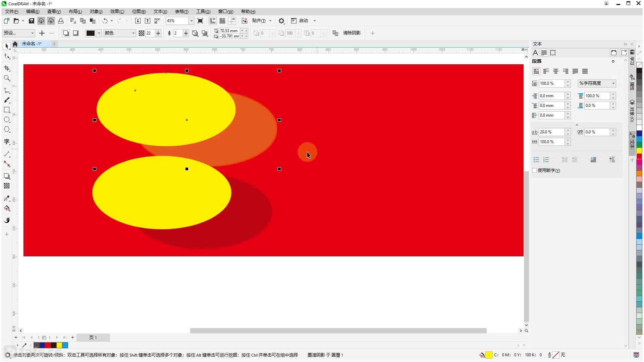The image size is (644, 362).
Task: Select the Rectangle tool
Action: pyautogui.click(x=7, y=110)
